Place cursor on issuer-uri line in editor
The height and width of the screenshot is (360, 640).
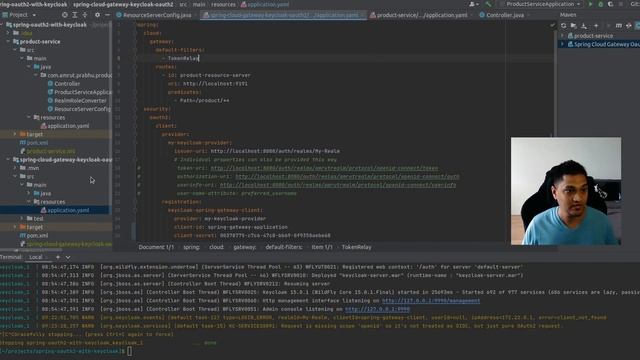[257, 151]
